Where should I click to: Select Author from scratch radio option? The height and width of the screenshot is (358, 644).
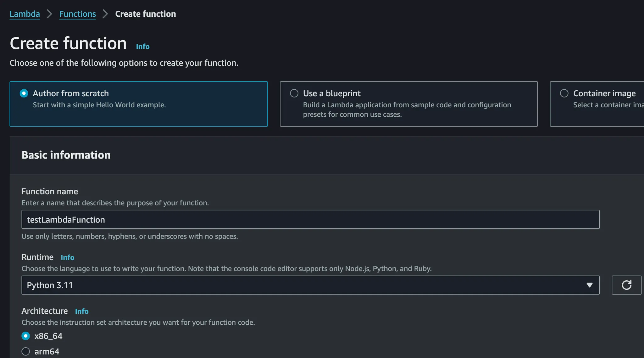tap(24, 93)
